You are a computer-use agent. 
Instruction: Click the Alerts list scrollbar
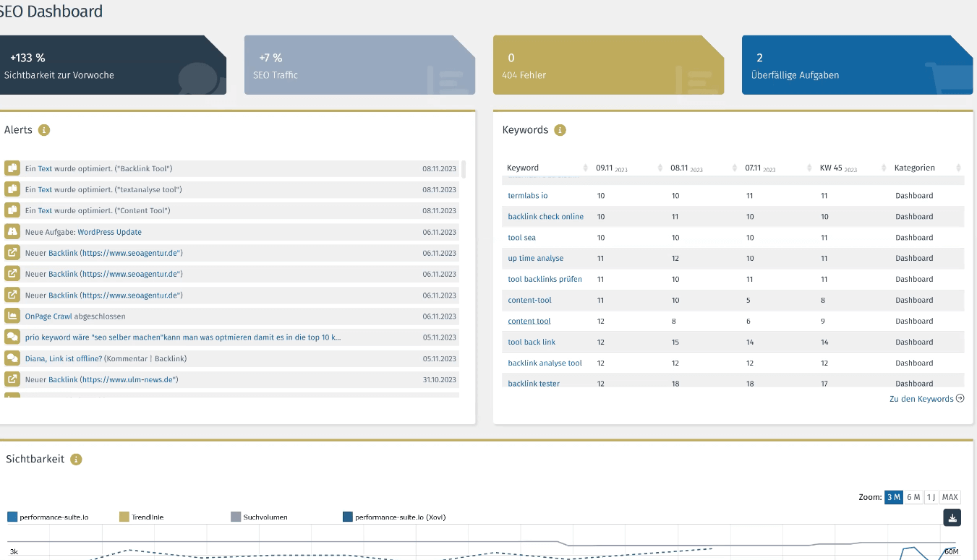(x=464, y=170)
